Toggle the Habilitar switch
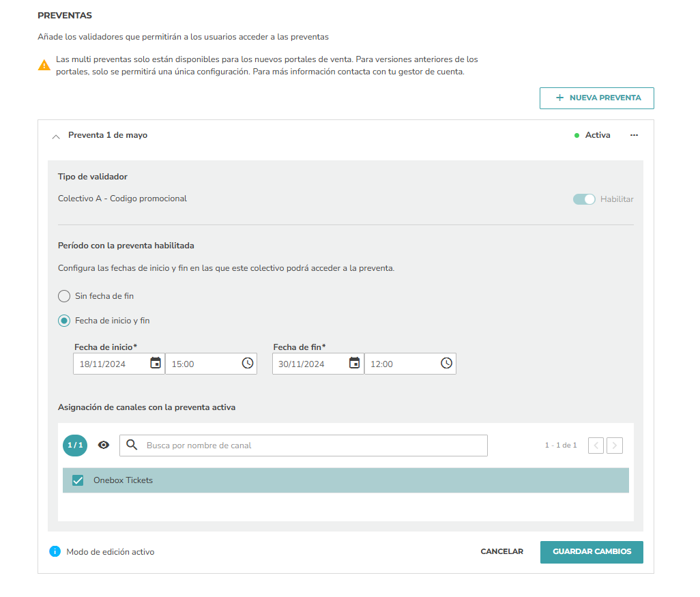The image size is (700, 597). pos(584,199)
